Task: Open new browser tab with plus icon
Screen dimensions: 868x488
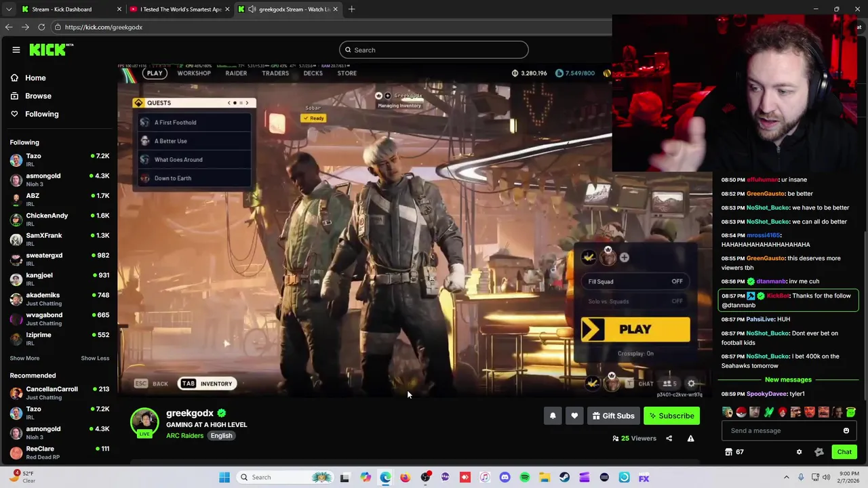Action: point(352,9)
